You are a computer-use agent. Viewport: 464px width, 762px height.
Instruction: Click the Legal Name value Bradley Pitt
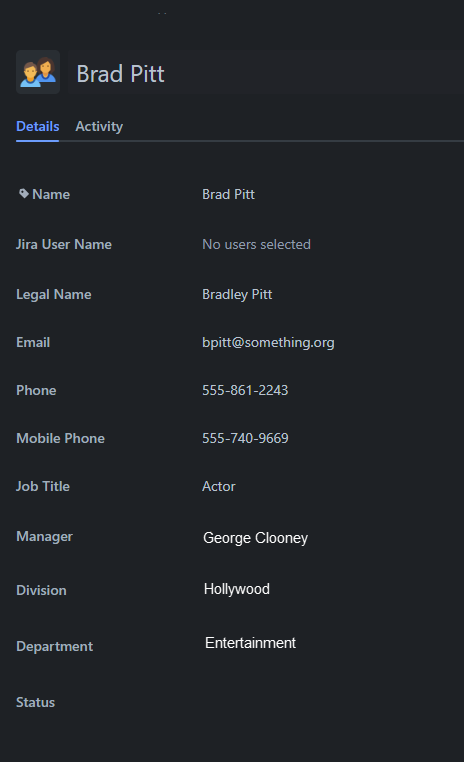coord(237,294)
